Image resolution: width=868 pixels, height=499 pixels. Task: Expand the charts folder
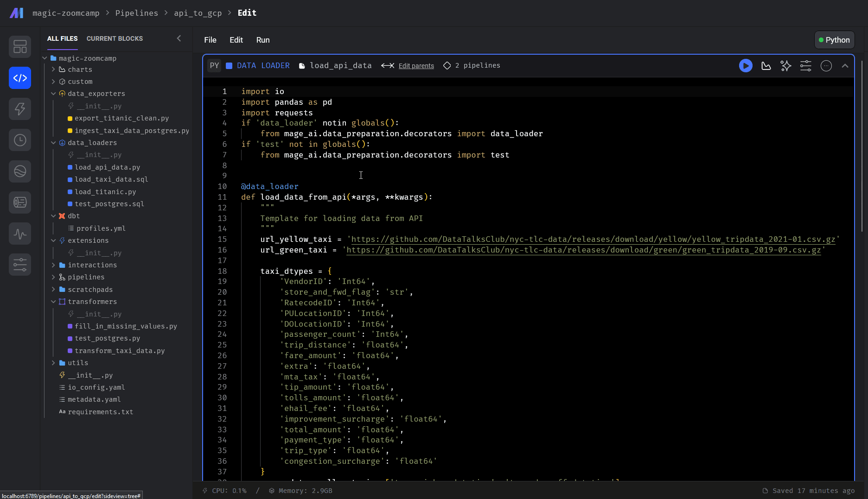[x=53, y=69]
